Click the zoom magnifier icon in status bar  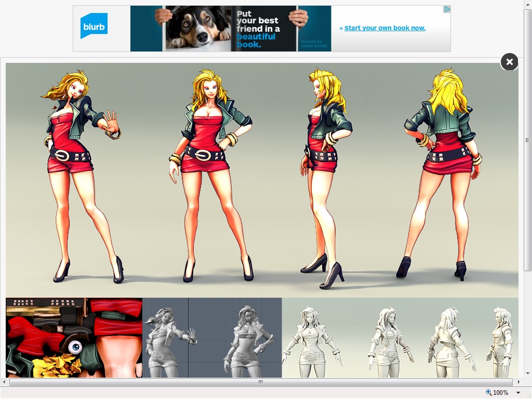(488, 392)
